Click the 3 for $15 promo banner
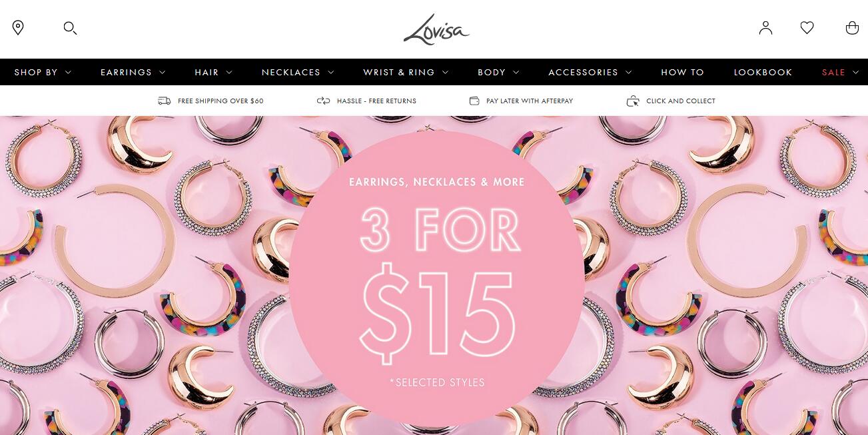 [434, 276]
